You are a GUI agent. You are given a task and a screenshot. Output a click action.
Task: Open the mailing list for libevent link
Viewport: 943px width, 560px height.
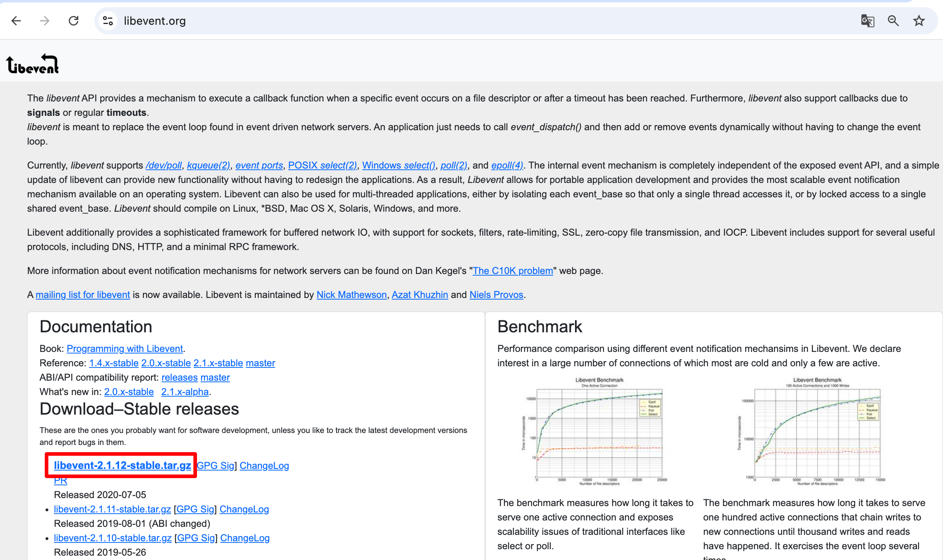83,295
